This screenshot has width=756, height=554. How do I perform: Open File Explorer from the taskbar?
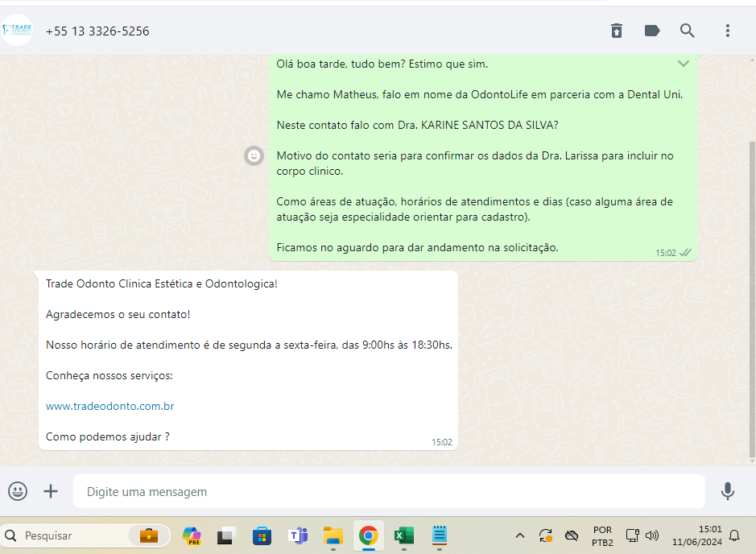tap(333, 535)
